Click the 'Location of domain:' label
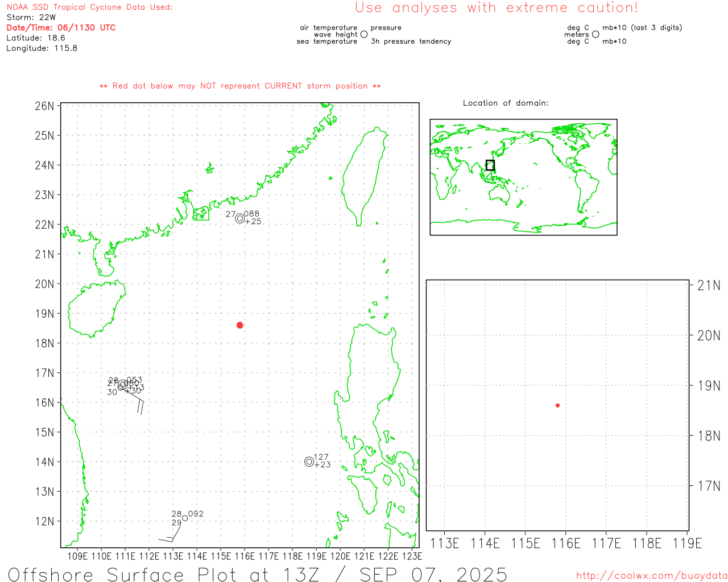Viewport: 728px width, 582px height. tap(506, 103)
